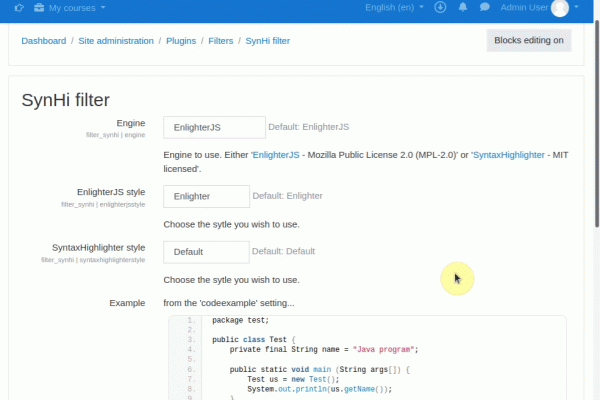The height and width of the screenshot is (400, 600).
Task: Click the 'SynHi filter' page heading
Action: 65,100
